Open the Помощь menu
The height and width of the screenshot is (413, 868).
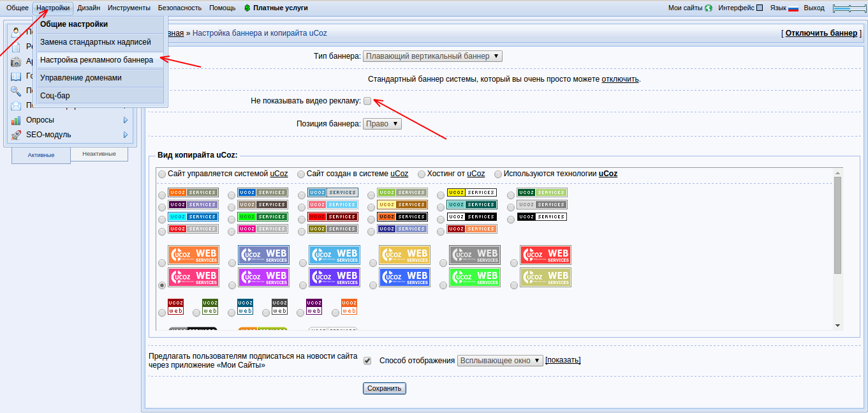[222, 8]
